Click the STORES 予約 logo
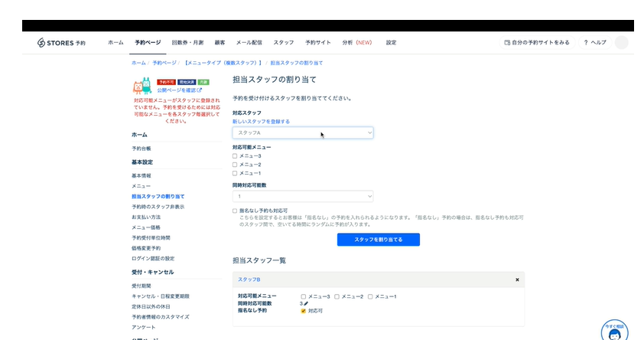 [62, 43]
